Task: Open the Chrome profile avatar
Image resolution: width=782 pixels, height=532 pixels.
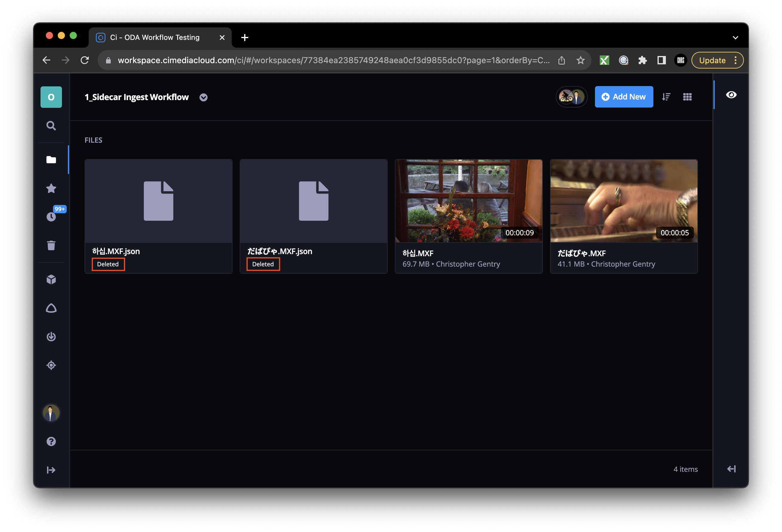Action: (680, 60)
